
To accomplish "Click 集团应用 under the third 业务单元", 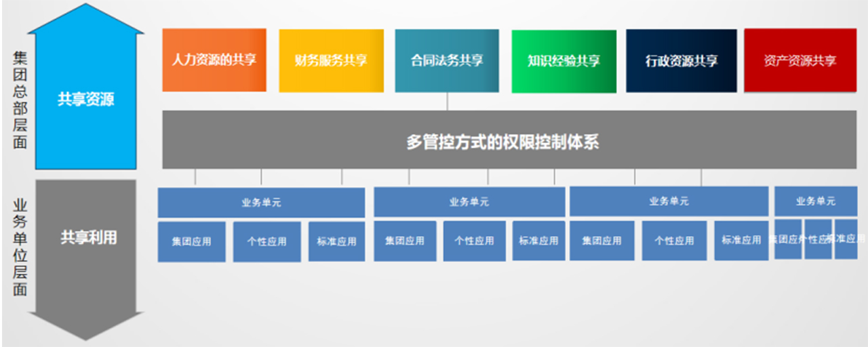I will pos(602,241).
